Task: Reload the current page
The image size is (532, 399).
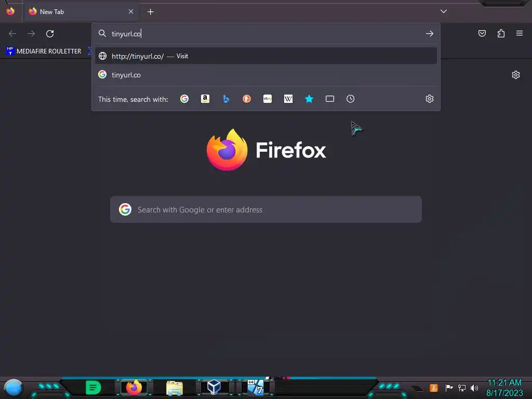Action: pos(50,34)
